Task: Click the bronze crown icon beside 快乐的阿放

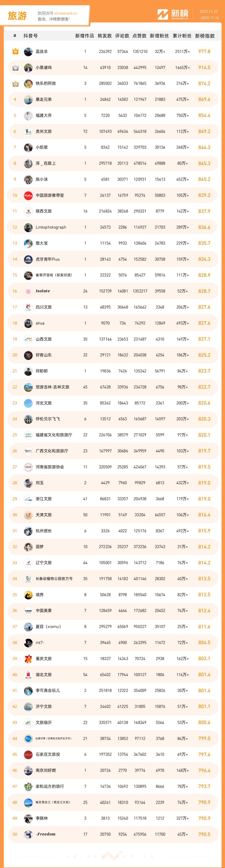Action: pos(15,84)
